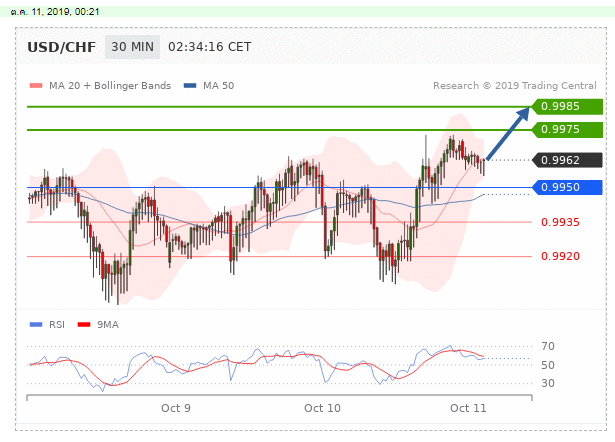The width and height of the screenshot is (615, 442).
Task: Click the 0.9962 current price label
Action: tap(567, 160)
